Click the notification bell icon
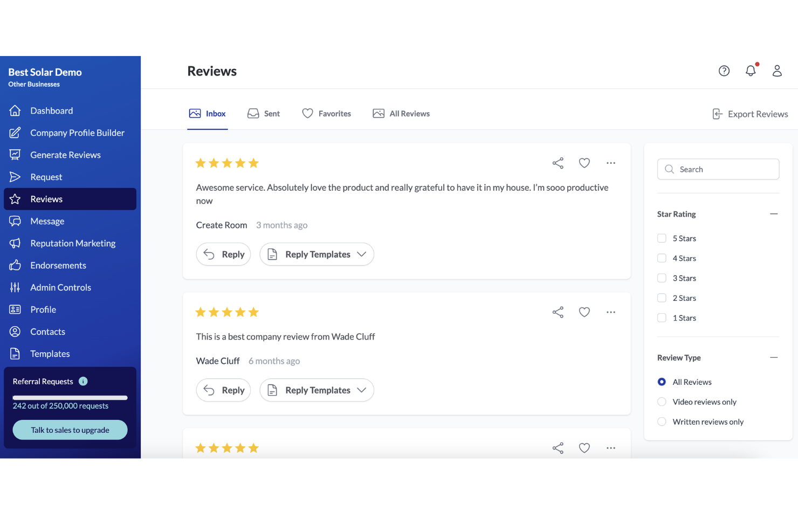The height and width of the screenshot is (532, 798). coord(750,71)
